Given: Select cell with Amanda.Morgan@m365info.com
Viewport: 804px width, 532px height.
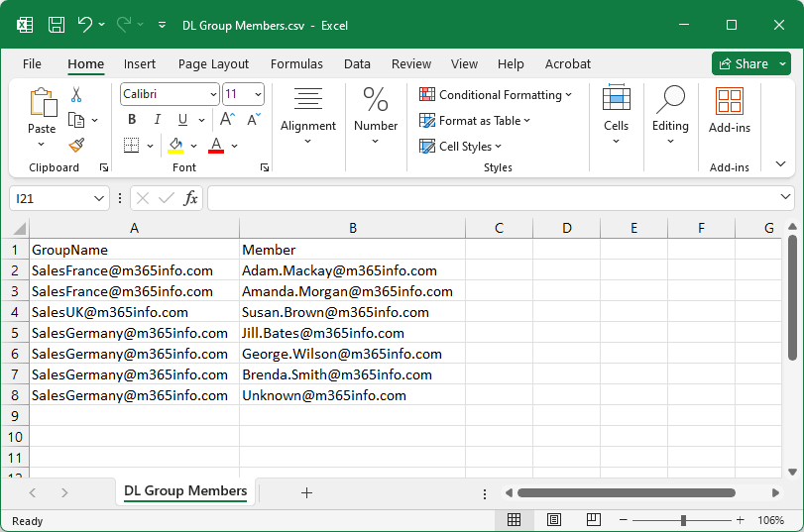Looking at the screenshot, I should pyautogui.click(x=352, y=291).
